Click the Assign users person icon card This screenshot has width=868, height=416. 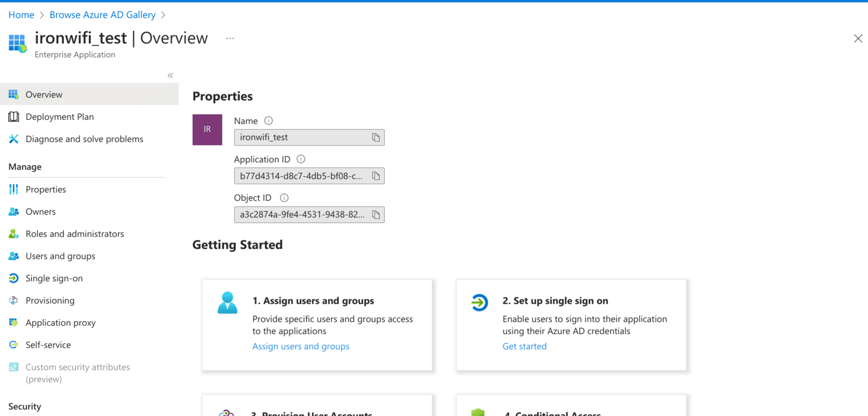click(x=227, y=303)
